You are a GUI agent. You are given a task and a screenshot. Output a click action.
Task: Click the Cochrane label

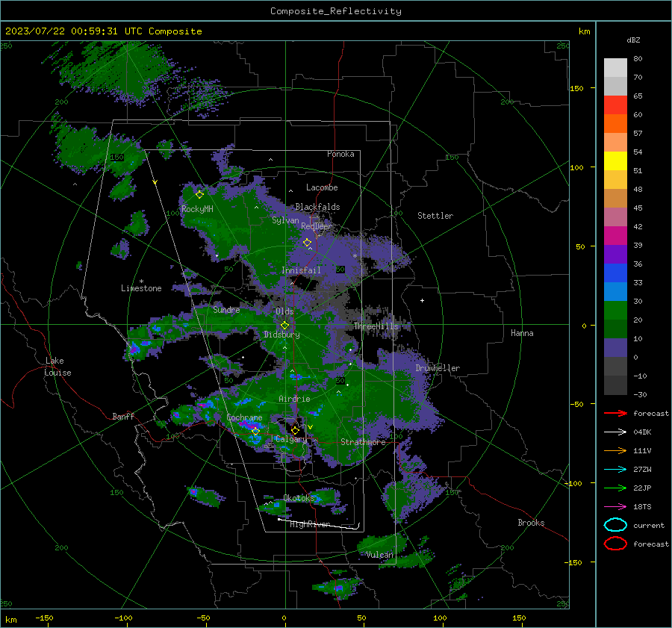pos(244,417)
